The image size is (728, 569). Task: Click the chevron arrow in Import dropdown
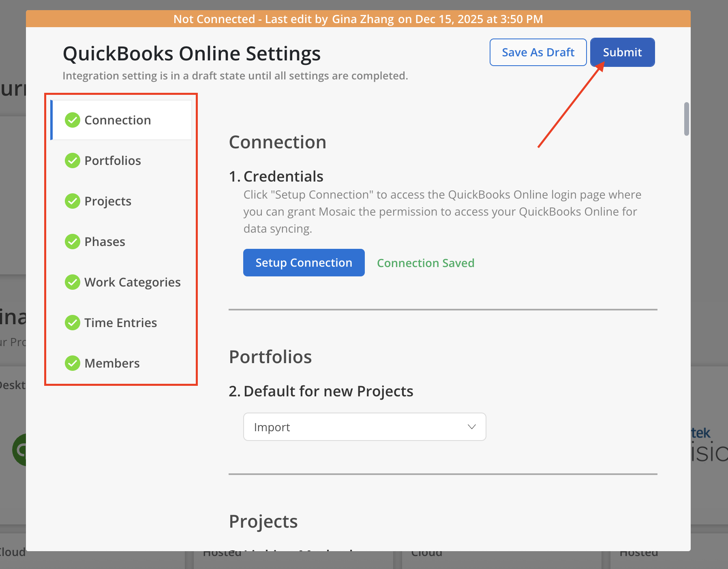471,427
